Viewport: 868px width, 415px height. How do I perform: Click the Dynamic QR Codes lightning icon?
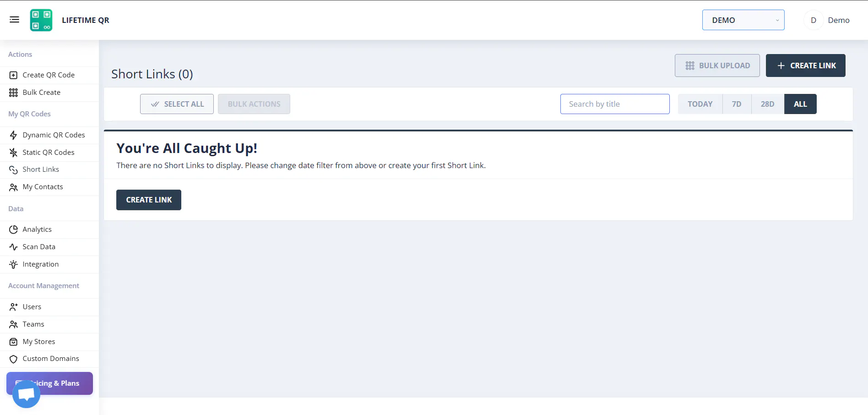[13, 135]
